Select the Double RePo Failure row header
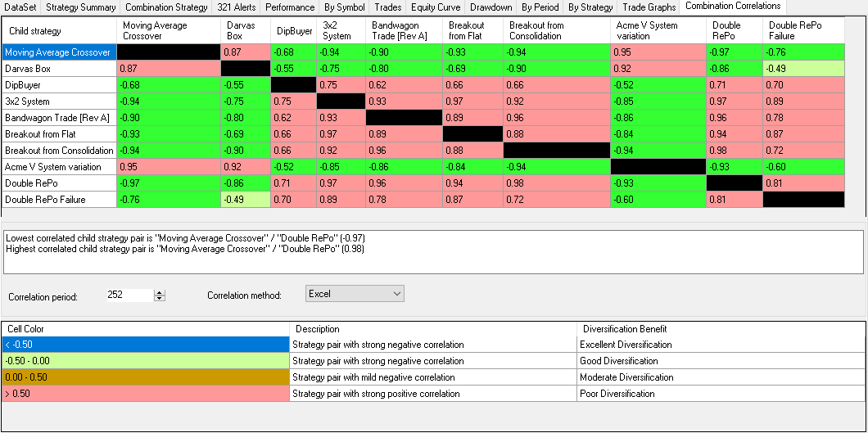This screenshot has width=868, height=433. pos(58,199)
